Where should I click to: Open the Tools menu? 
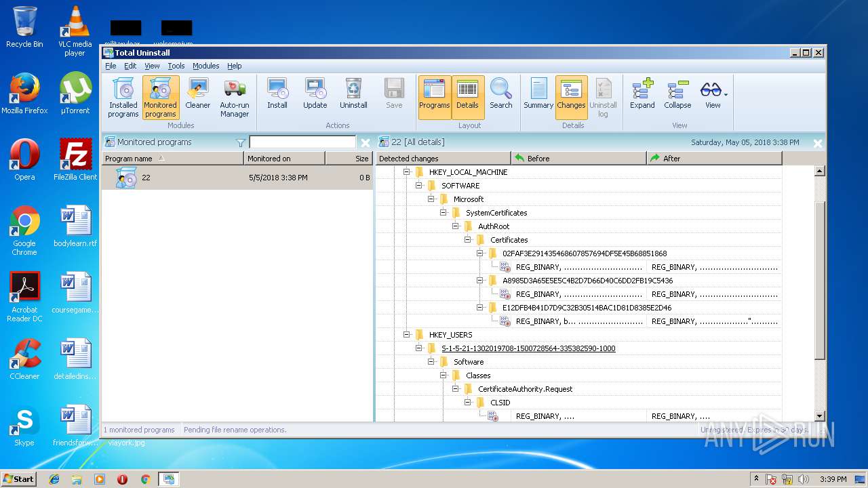(x=176, y=66)
